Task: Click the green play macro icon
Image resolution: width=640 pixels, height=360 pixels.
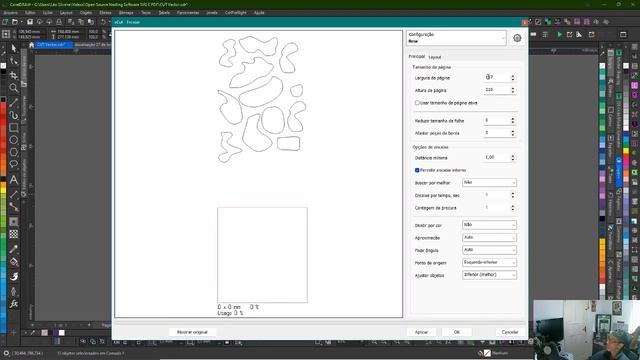Action: tap(559, 35)
